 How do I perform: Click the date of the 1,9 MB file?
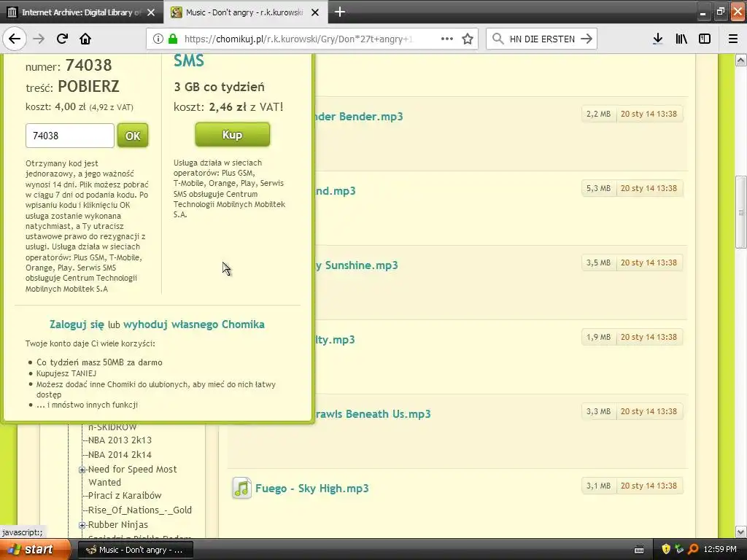tap(649, 337)
